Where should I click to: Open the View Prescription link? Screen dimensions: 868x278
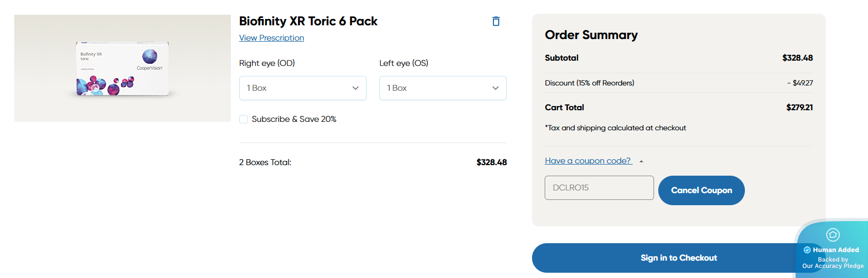point(272,38)
